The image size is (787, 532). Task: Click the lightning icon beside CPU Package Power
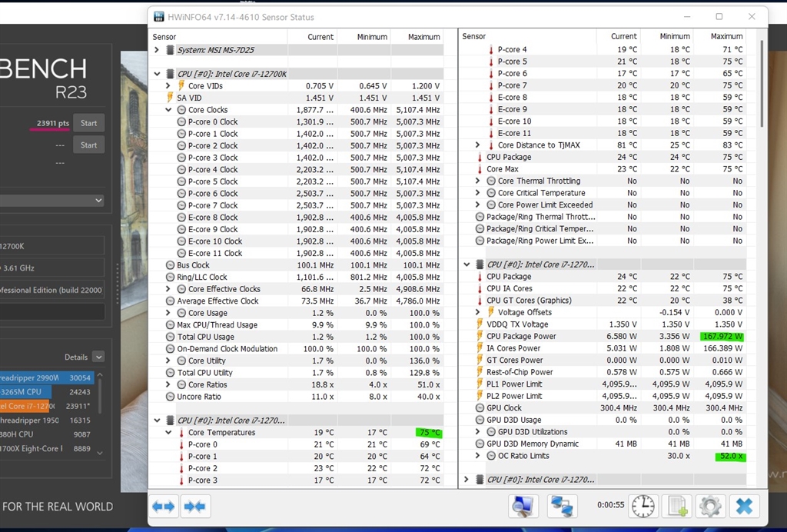(x=480, y=336)
